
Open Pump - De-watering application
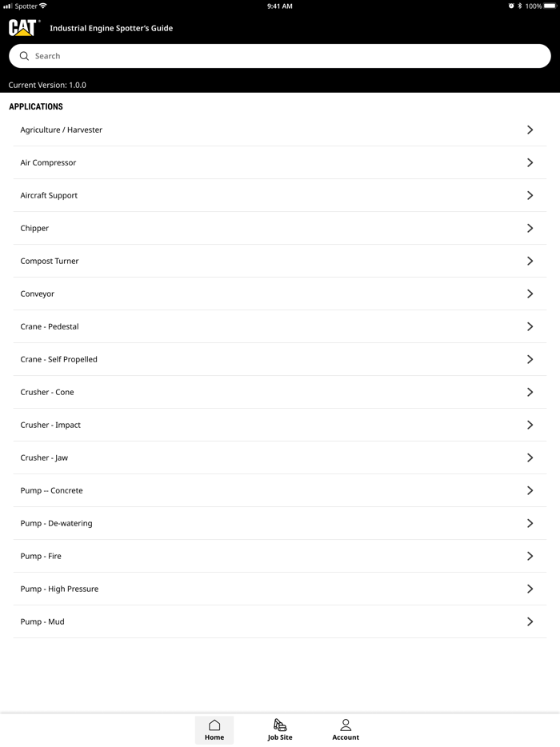click(x=56, y=523)
